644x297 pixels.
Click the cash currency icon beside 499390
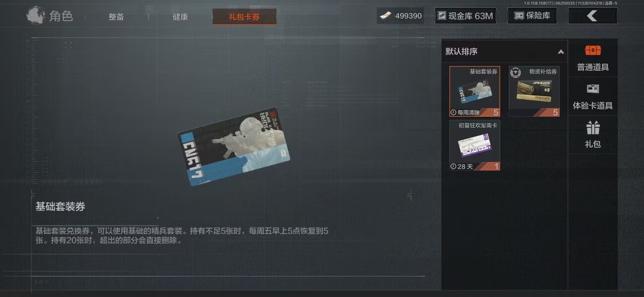[x=385, y=15]
